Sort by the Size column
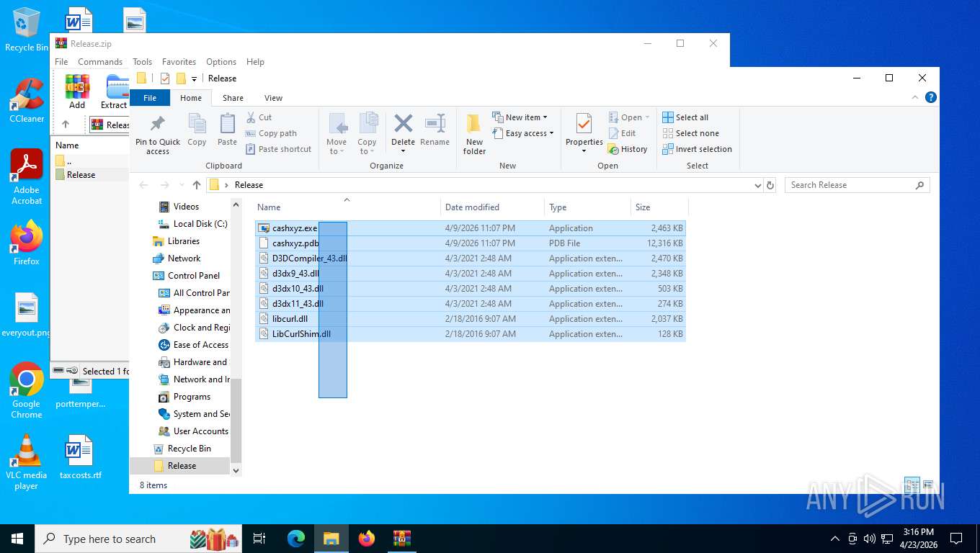Image resolution: width=980 pixels, height=553 pixels. [659, 207]
